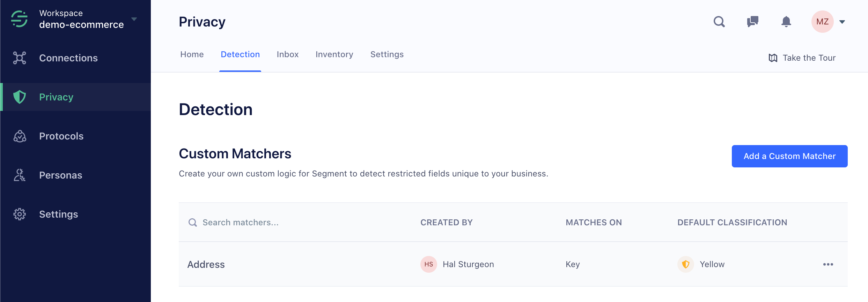
Task: Click the search magnifier in header
Action: 719,22
